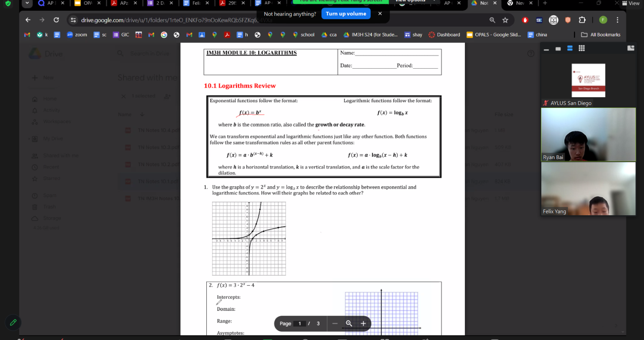Select Ryan Bai video thumbnail
Image resolution: width=644 pixels, height=340 pixels.
(588, 135)
